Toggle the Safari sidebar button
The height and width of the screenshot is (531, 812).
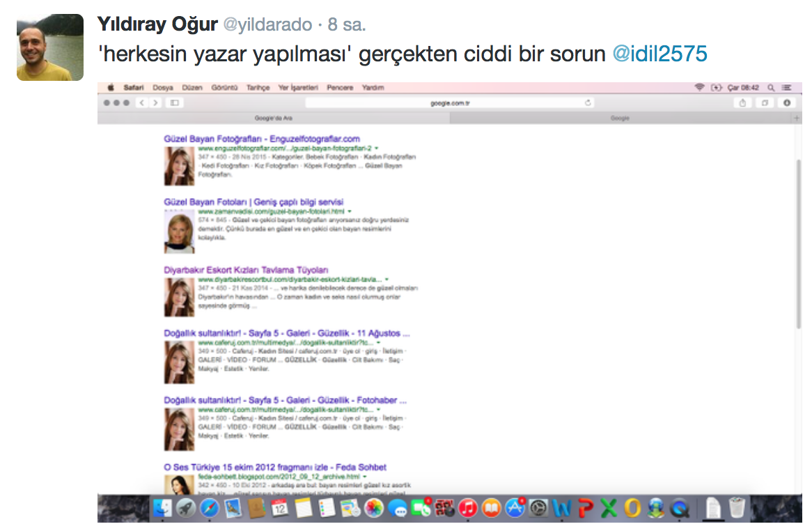[174, 102]
